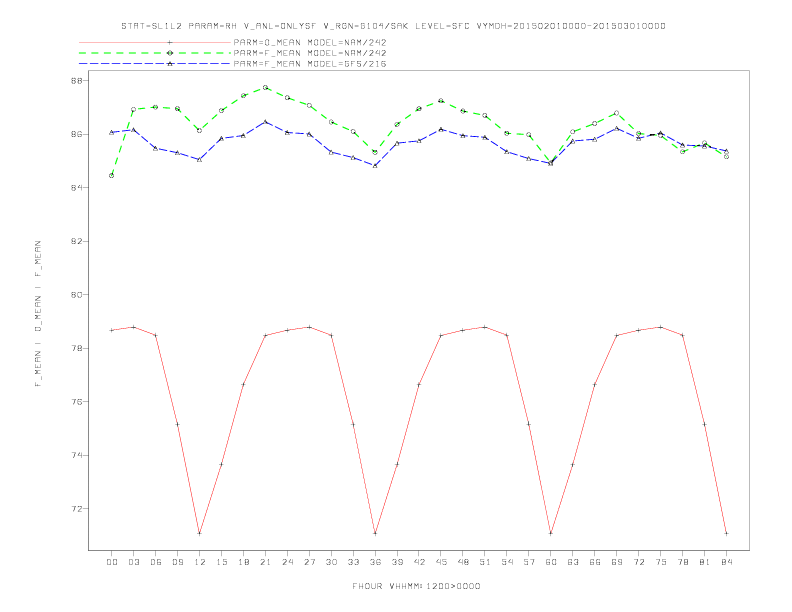Click blue GFS triangle marker at hour 45
This screenshot has height=612, width=792.
pos(441,129)
